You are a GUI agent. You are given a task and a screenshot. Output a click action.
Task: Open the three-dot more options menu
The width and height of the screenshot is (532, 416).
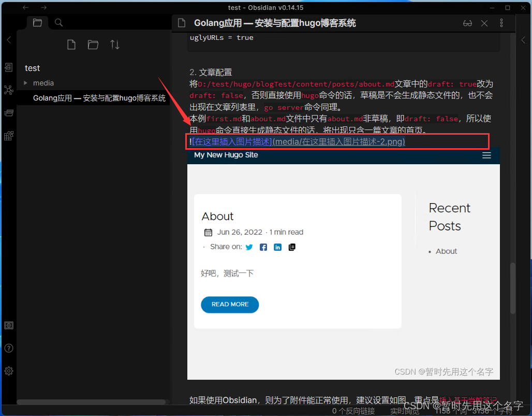(501, 23)
